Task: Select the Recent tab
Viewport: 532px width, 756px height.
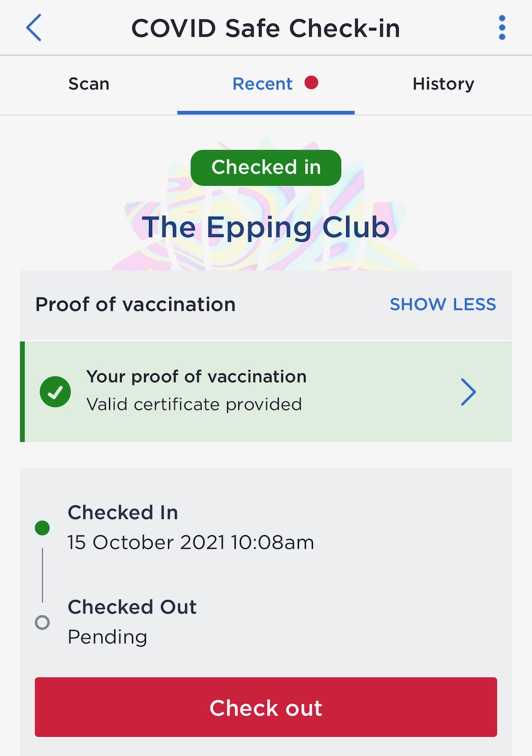Action: point(262,84)
